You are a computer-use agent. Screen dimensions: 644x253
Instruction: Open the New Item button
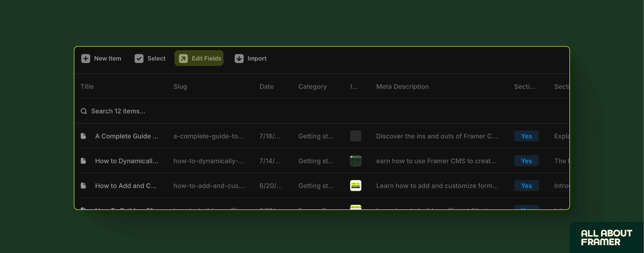pyautogui.click(x=101, y=59)
